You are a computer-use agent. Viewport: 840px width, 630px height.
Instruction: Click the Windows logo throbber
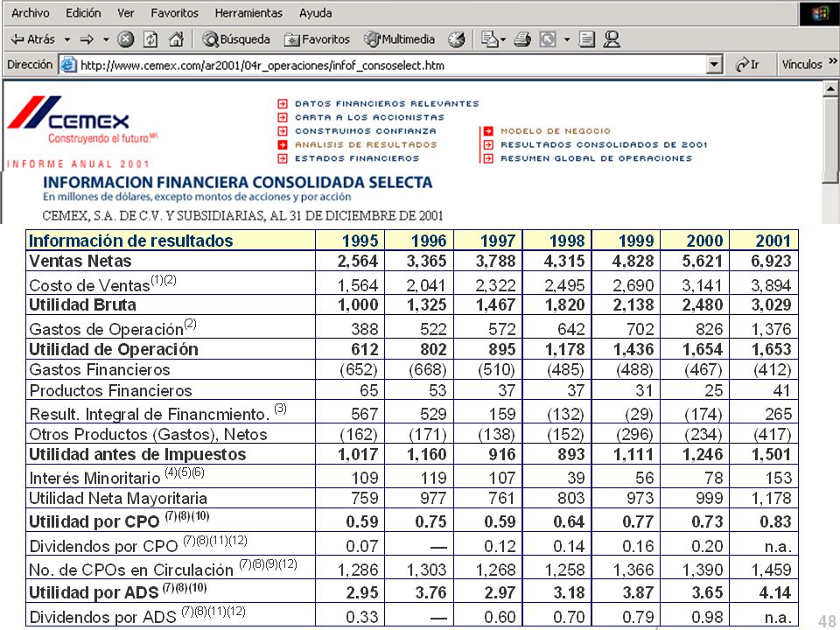coord(819,14)
